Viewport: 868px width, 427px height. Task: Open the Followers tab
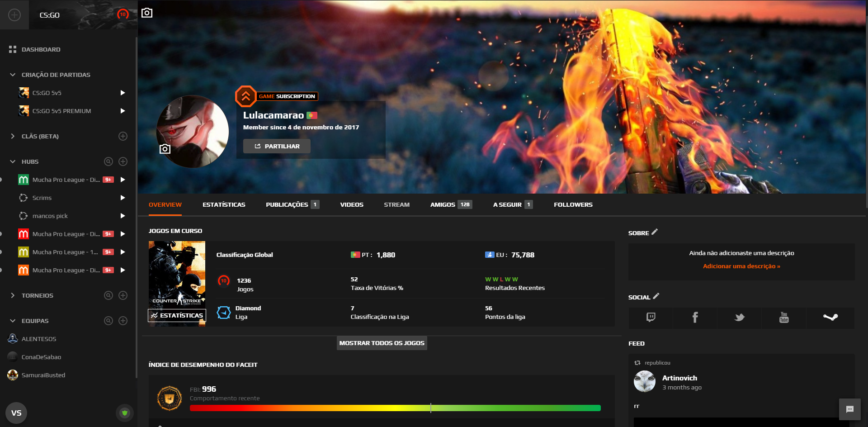pyautogui.click(x=573, y=204)
